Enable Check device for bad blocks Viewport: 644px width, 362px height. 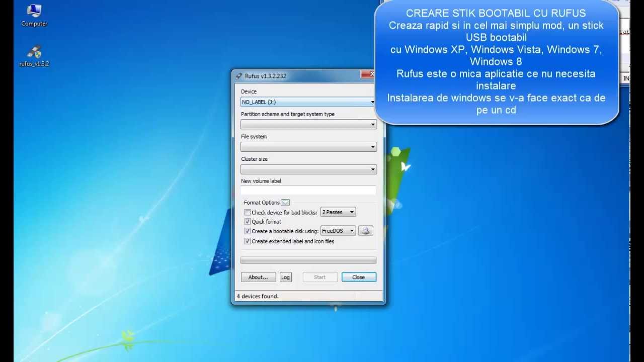[x=248, y=213]
